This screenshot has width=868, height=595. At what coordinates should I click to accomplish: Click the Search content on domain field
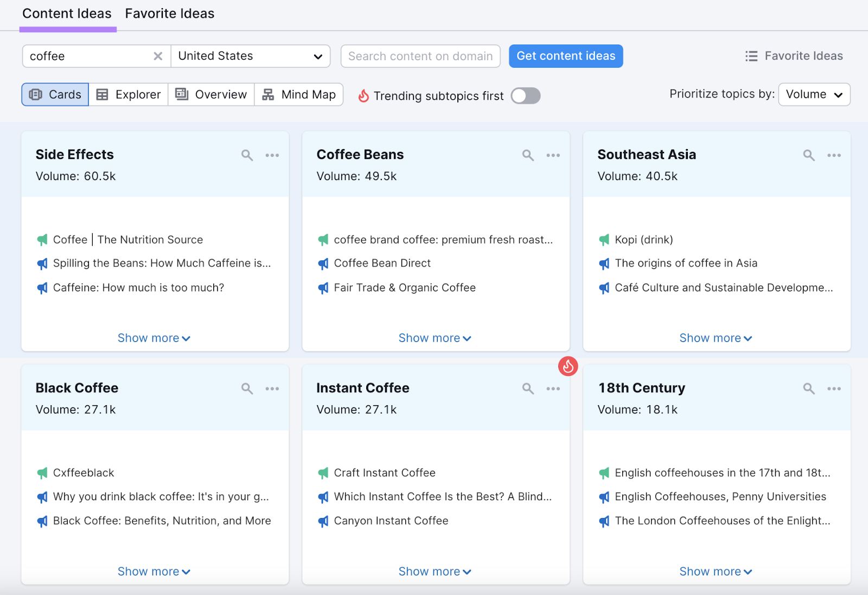tap(420, 56)
